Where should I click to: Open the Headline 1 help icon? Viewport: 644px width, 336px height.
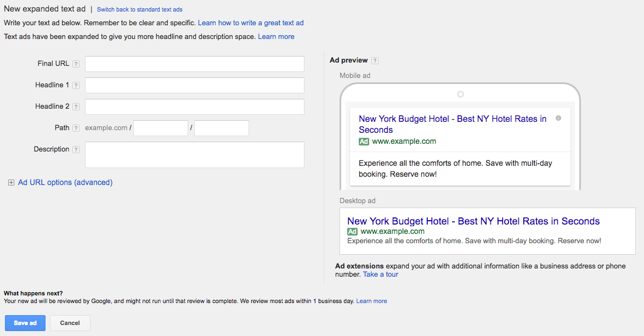pyautogui.click(x=76, y=86)
